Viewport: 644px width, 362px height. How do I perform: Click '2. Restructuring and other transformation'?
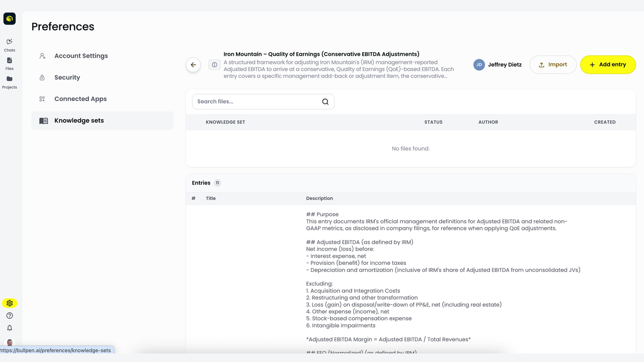coord(362,298)
